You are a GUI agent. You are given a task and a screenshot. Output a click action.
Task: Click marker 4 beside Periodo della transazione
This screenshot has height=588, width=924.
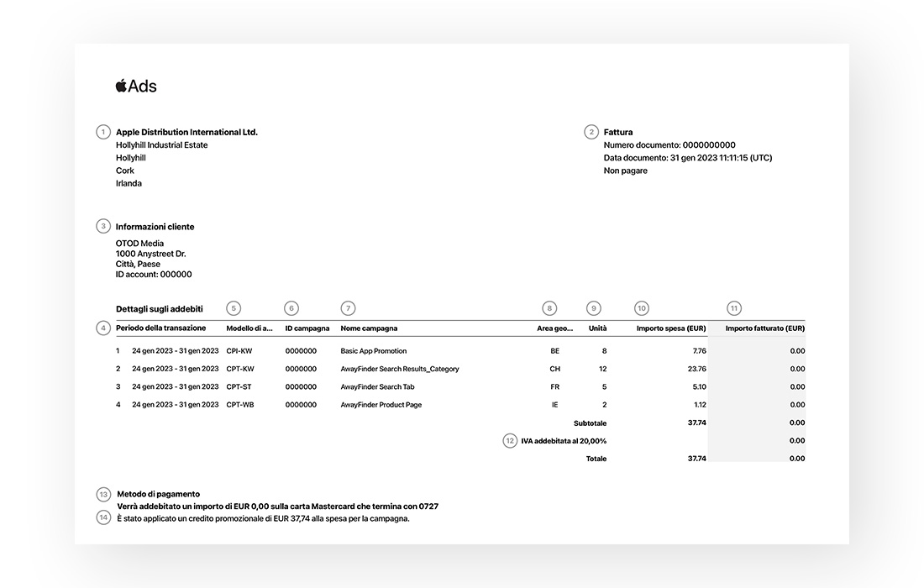pos(103,328)
